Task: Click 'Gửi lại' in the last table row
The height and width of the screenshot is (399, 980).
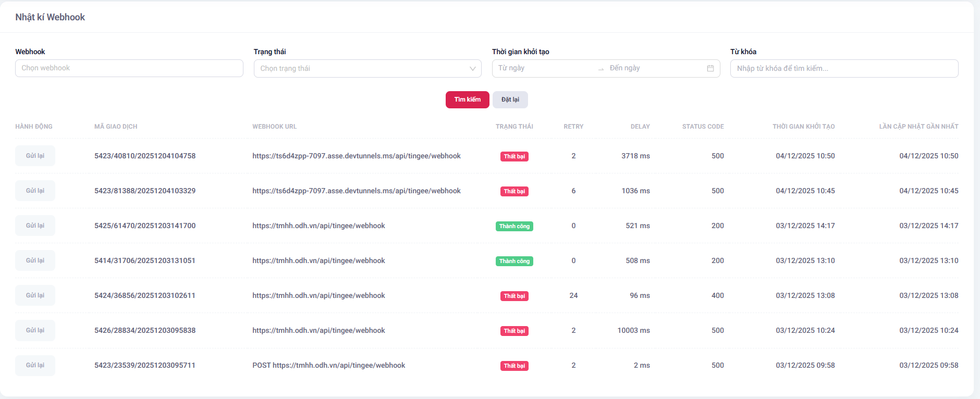Action: tap(35, 365)
